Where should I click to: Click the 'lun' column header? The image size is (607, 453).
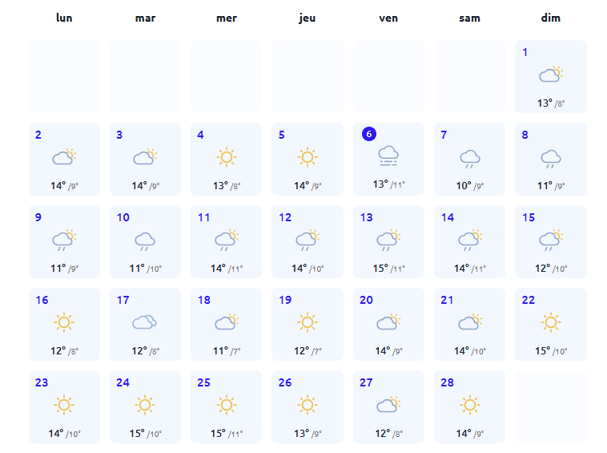coord(65,18)
